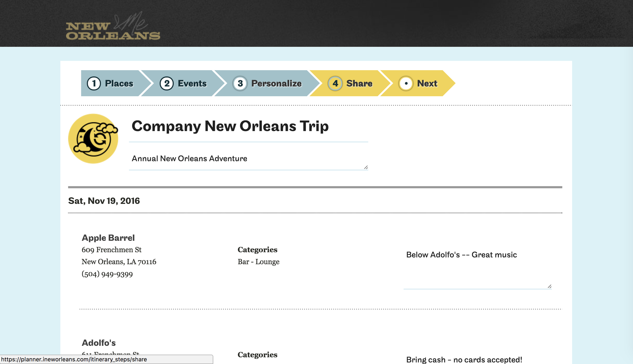
Task: Open the Adolfo's place name
Action: (x=99, y=343)
